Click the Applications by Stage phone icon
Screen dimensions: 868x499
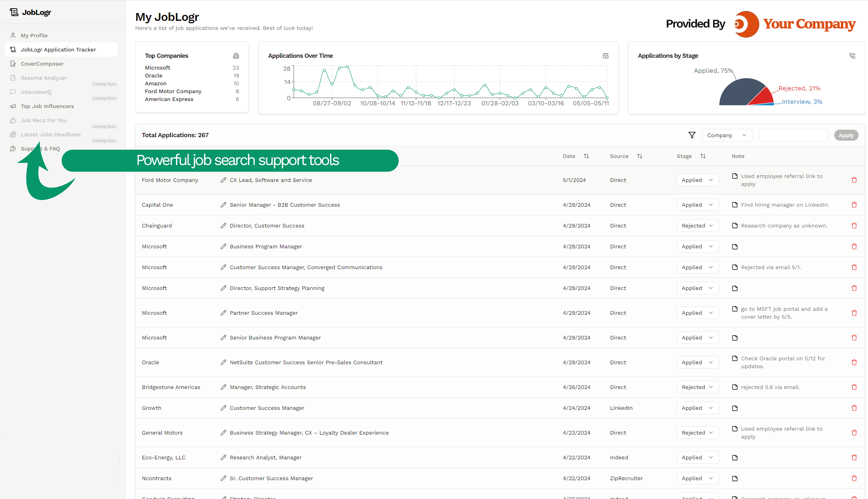pos(852,56)
